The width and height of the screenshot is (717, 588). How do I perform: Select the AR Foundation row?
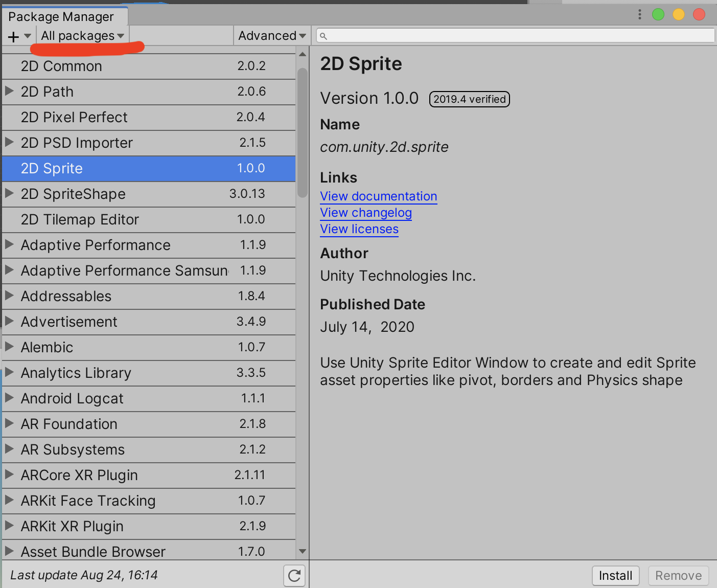coord(149,424)
